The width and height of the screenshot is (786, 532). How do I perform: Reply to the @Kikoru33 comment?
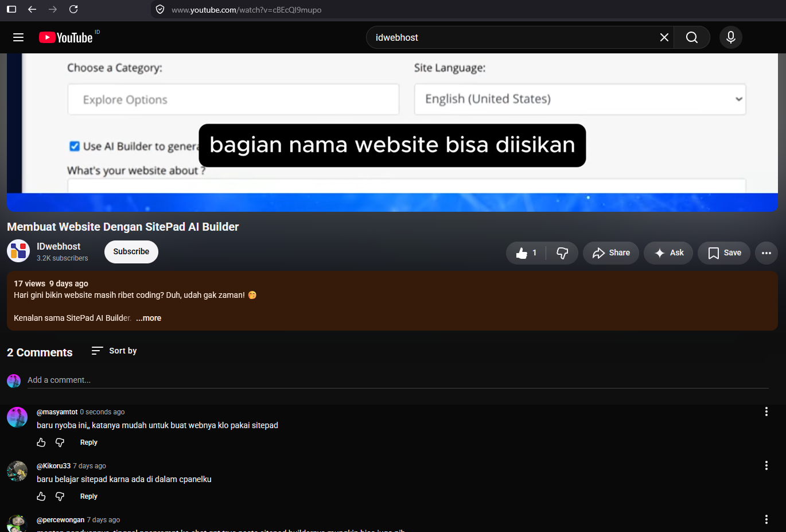pos(89,496)
